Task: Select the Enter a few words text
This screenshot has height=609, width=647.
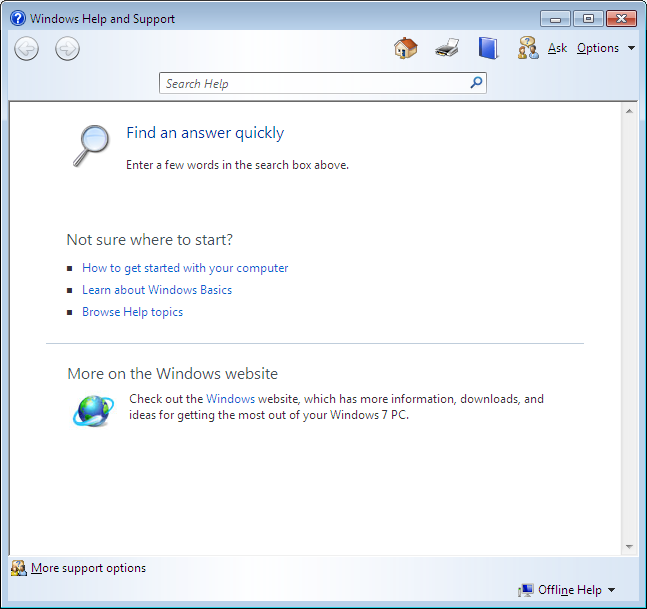Action: tap(237, 165)
